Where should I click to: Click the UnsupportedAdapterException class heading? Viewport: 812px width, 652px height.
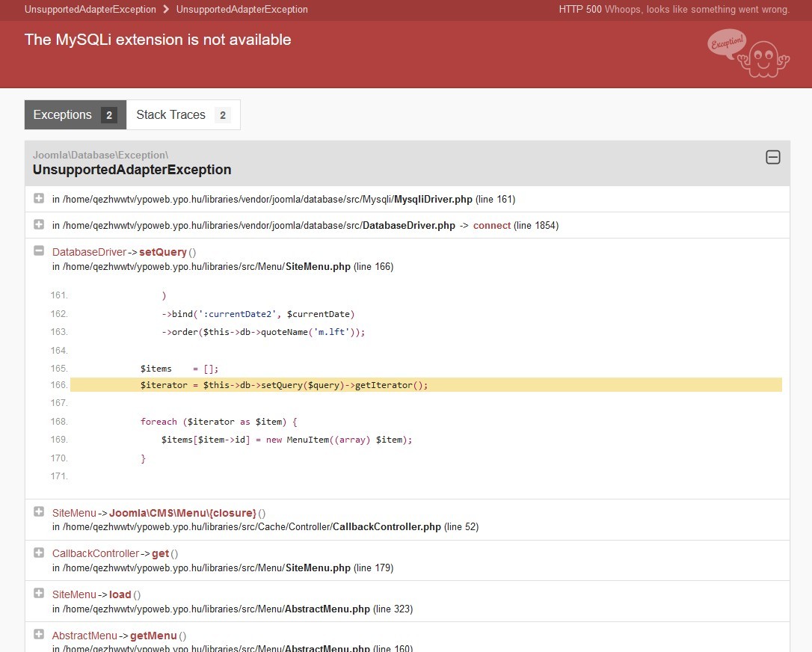[132, 170]
